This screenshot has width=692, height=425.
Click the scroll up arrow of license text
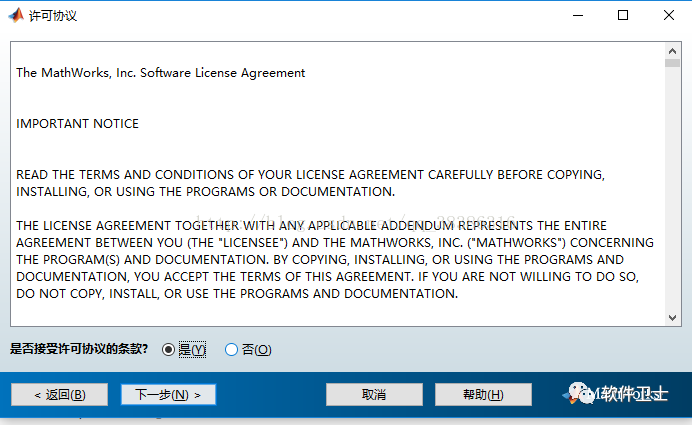(x=672, y=51)
